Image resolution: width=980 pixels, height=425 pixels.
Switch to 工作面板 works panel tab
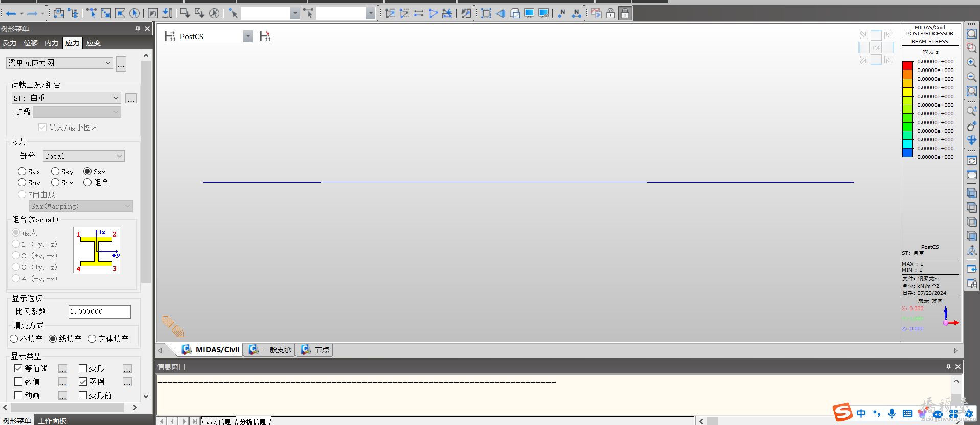click(x=52, y=420)
